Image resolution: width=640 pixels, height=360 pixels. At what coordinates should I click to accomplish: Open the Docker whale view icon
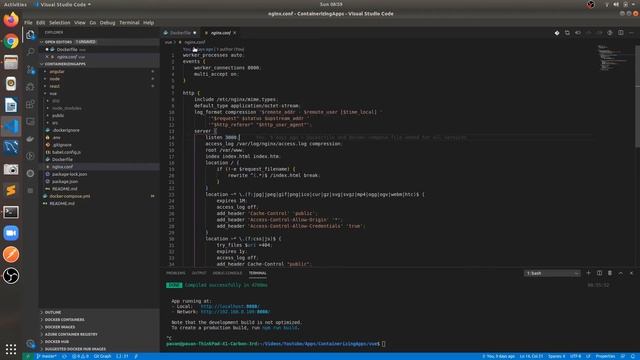[30, 139]
